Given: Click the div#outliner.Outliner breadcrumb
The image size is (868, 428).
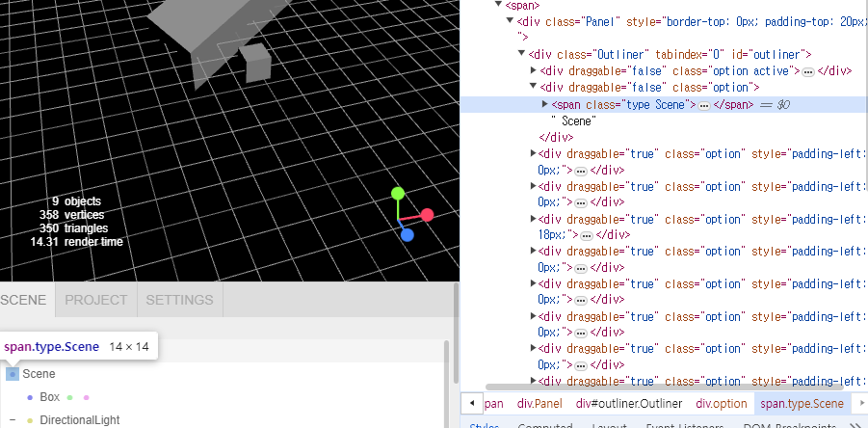Looking at the screenshot, I should [629, 404].
